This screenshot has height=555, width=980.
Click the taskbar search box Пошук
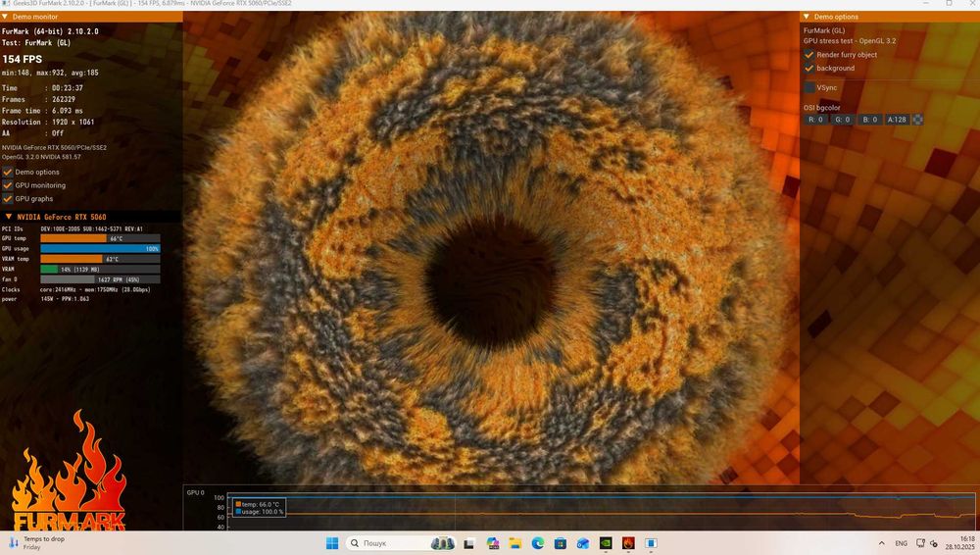coord(401,543)
